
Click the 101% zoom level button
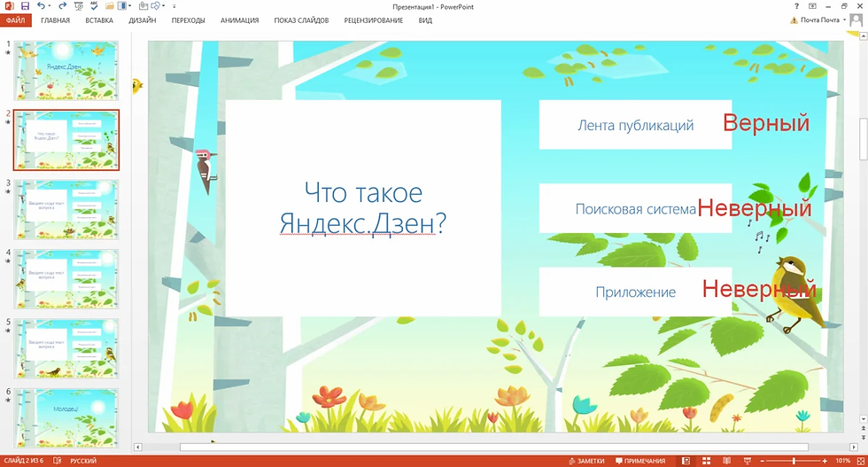click(x=842, y=461)
